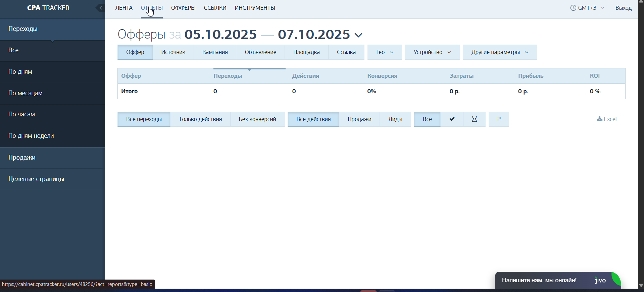Expand the 'Другие параметры' dropdown

tap(500, 52)
